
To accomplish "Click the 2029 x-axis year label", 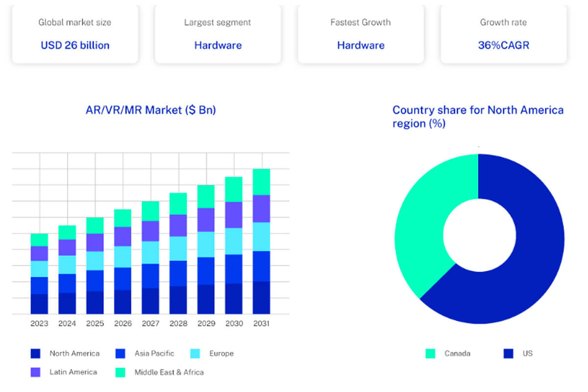I will (206, 324).
